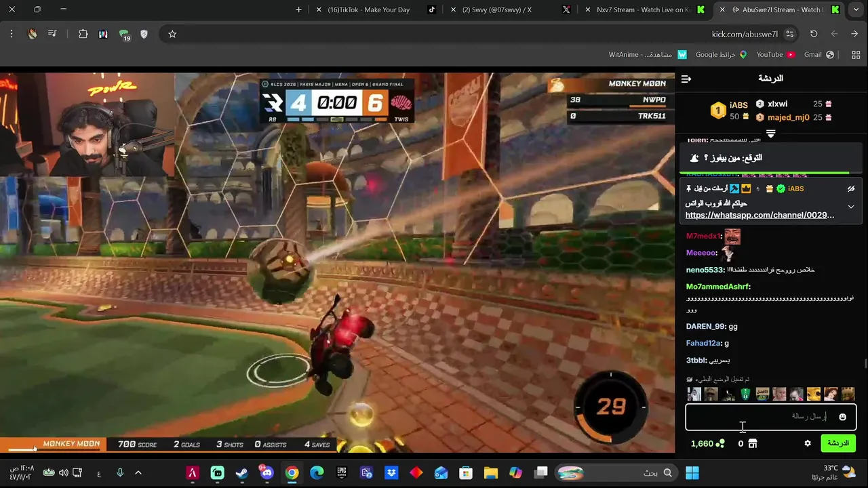Open Dropbox from the taskbar
The width and height of the screenshot is (868, 488).
point(391,472)
